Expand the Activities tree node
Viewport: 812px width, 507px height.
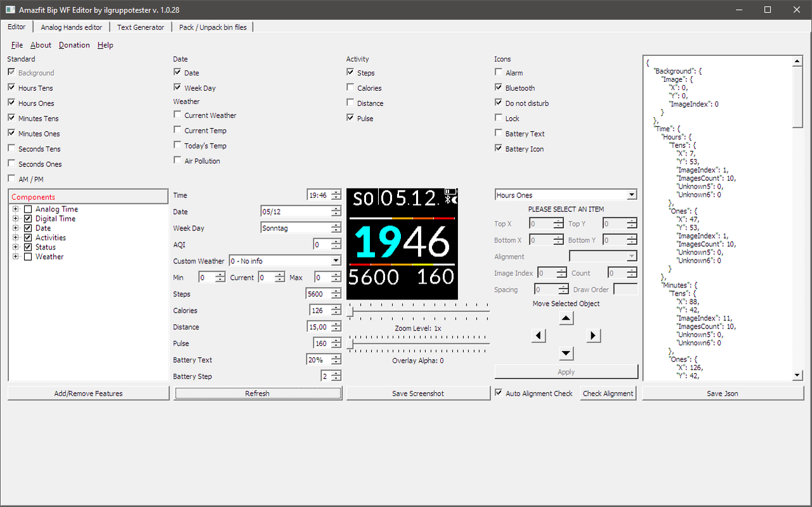16,237
